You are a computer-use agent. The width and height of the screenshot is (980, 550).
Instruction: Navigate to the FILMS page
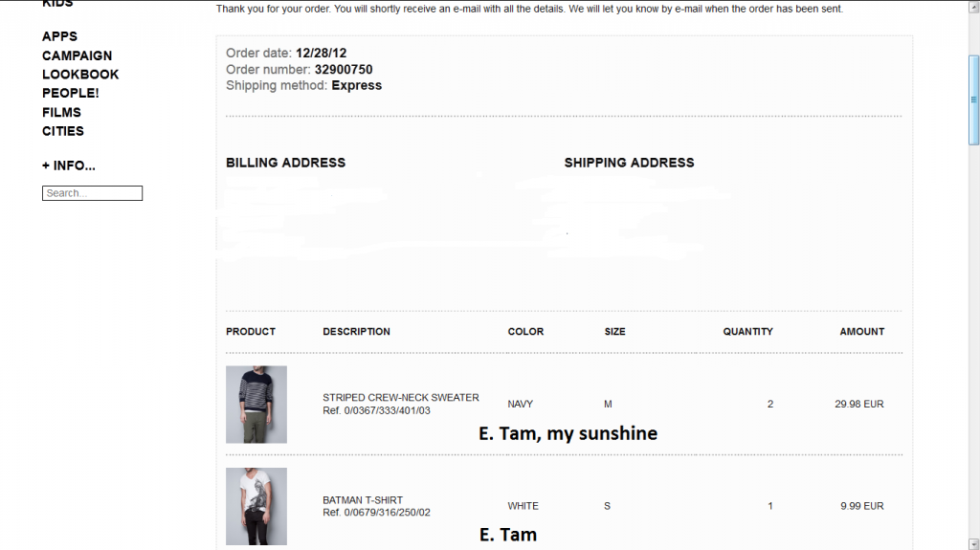(x=61, y=112)
